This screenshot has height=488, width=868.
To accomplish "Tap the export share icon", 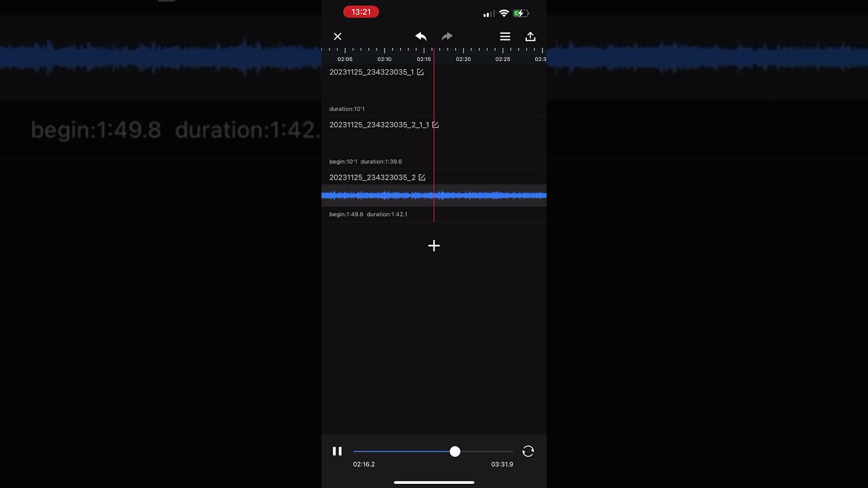I will [x=530, y=37].
